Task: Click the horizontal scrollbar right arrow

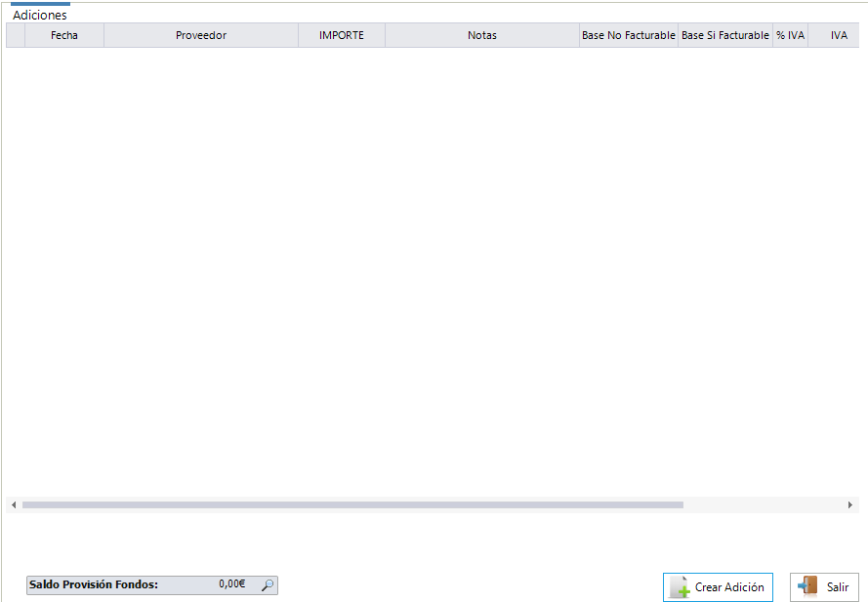Action: pyautogui.click(x=850, y=504)
